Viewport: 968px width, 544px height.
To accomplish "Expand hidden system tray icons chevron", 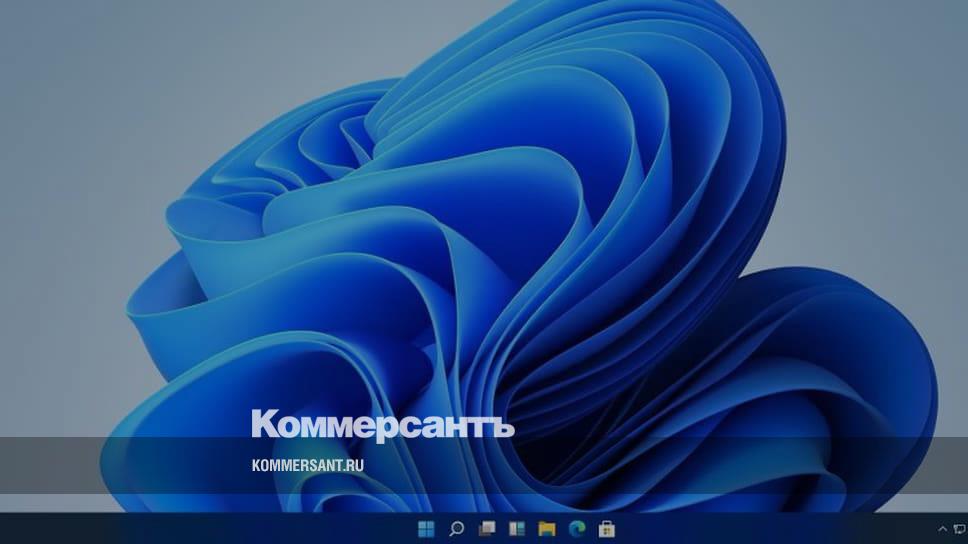I will [x=941, y=528].
